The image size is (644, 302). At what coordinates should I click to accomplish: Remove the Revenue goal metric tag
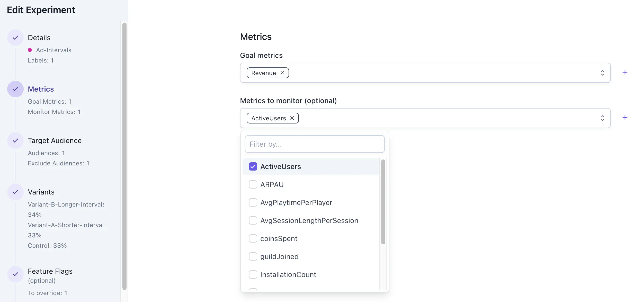282,73
